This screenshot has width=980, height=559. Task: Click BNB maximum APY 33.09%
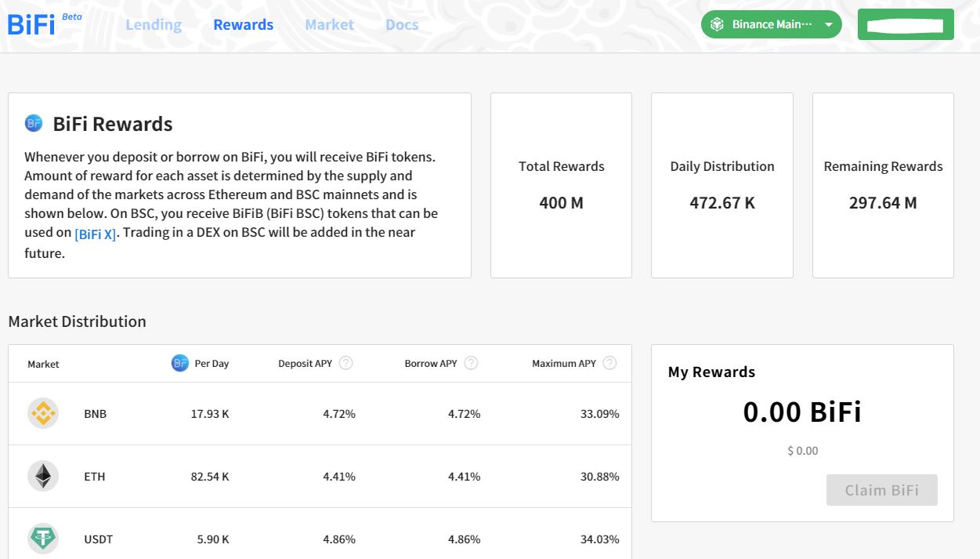pos(599,413)
